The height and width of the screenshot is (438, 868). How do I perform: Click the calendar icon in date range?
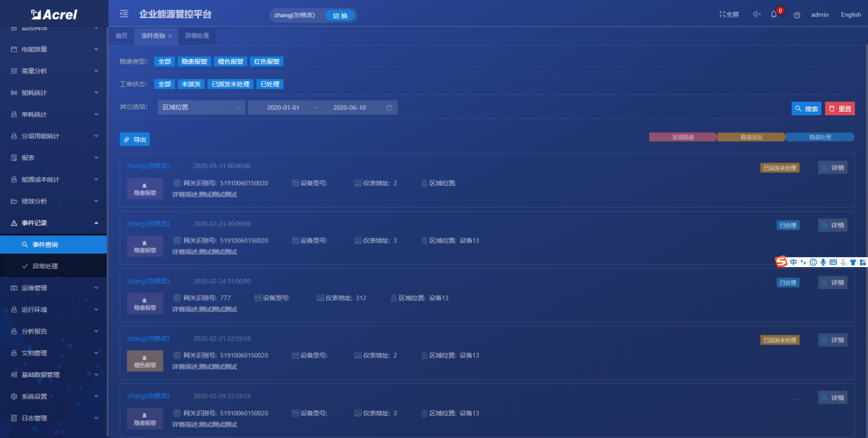pyautogui.click(x=389, y=107)
